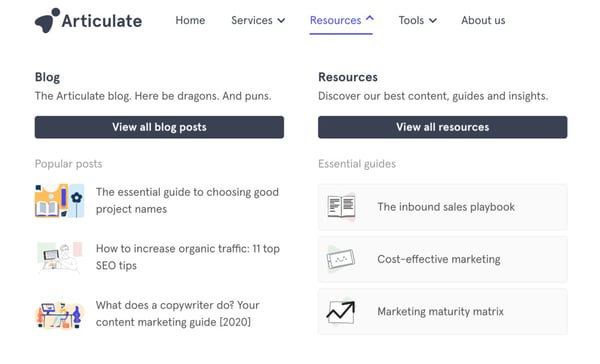Screen dimensions: 600x364
Task: Click the Essential guides label
Action: (357, 164)
